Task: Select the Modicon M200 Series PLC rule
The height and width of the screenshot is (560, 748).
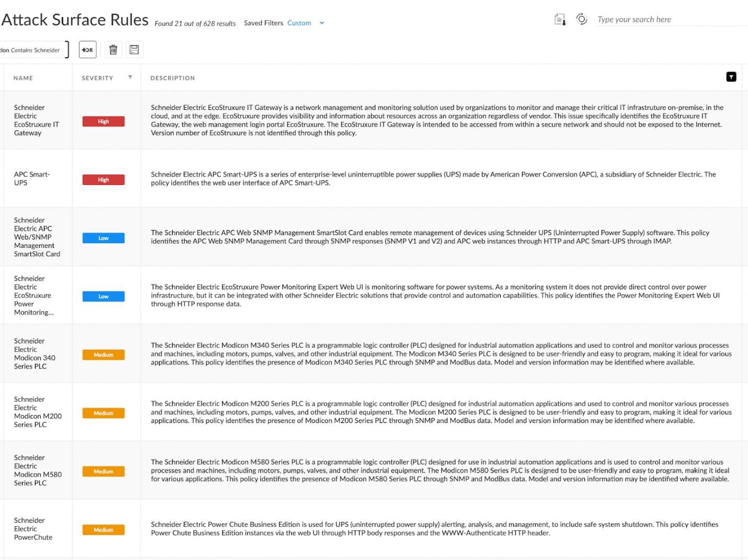Action: (x=38, y=412)
